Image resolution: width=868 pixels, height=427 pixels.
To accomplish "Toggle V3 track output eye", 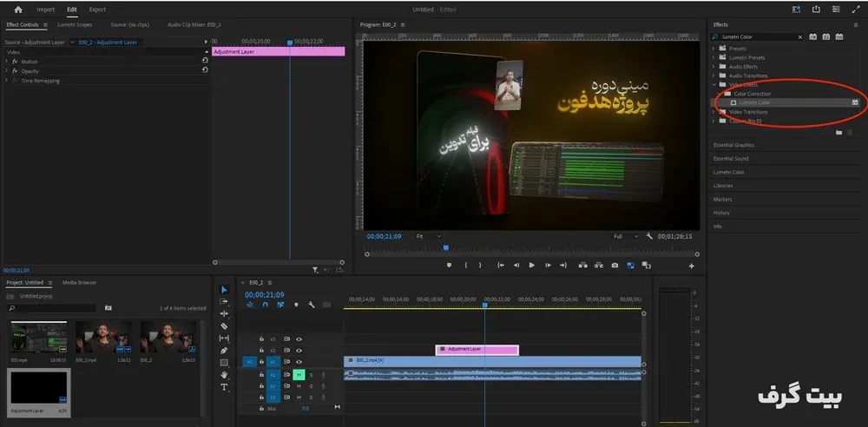I will click(299, 339).
